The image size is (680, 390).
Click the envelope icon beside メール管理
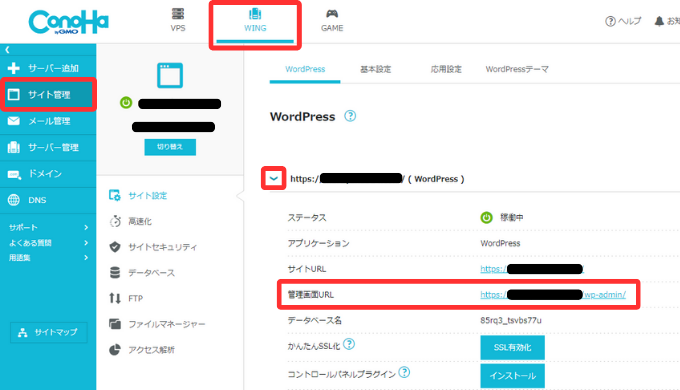click(13, 121)
